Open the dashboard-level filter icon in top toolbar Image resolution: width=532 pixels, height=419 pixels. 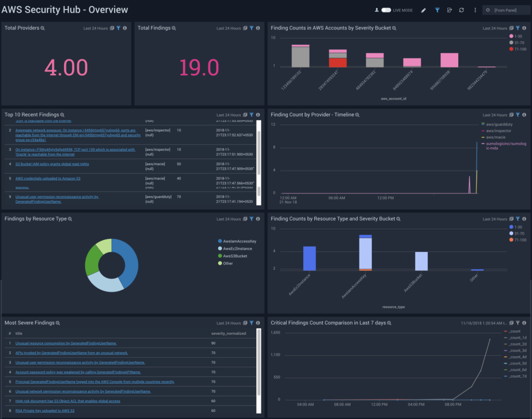[437, 10]
